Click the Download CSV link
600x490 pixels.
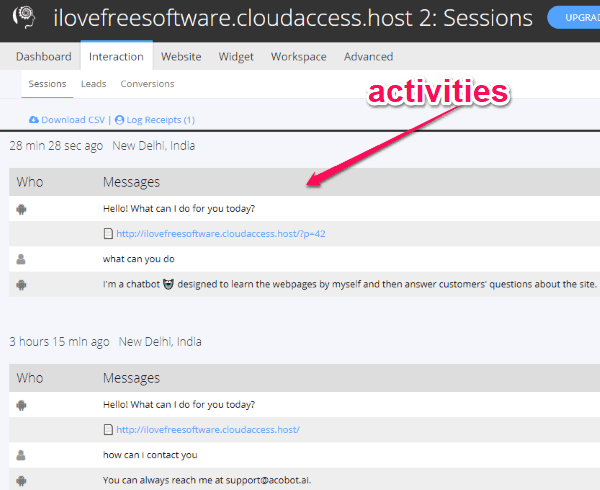tap(73, 120)
